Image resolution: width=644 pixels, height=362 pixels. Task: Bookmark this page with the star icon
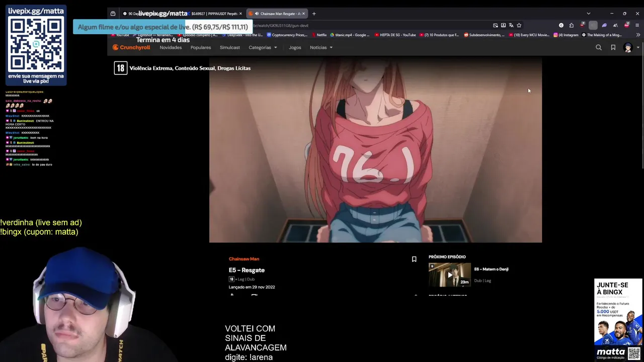(x=519, y=25)
